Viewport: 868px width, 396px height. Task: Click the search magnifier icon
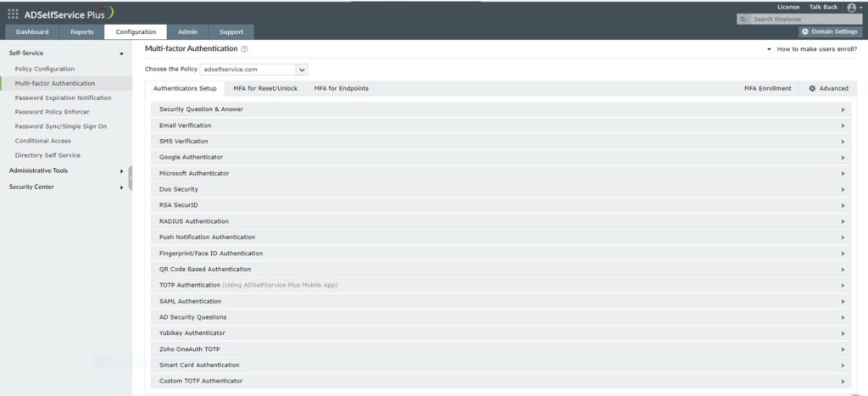point(743,19)
